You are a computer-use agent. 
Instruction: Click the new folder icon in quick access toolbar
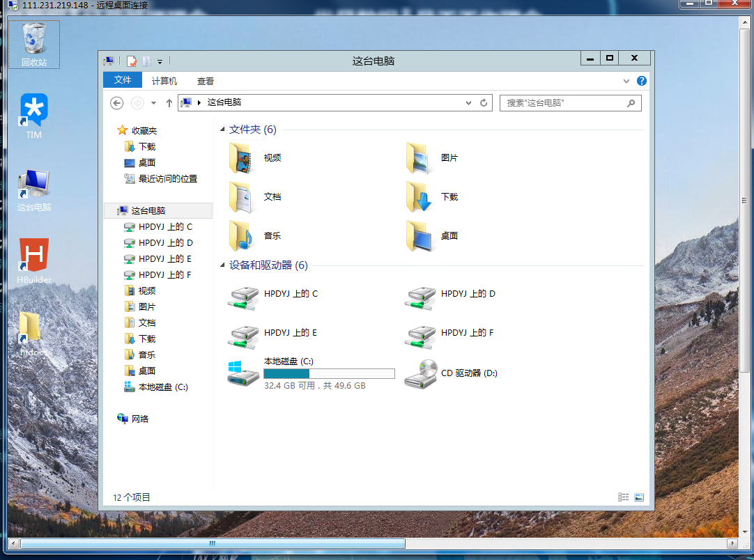146,61
